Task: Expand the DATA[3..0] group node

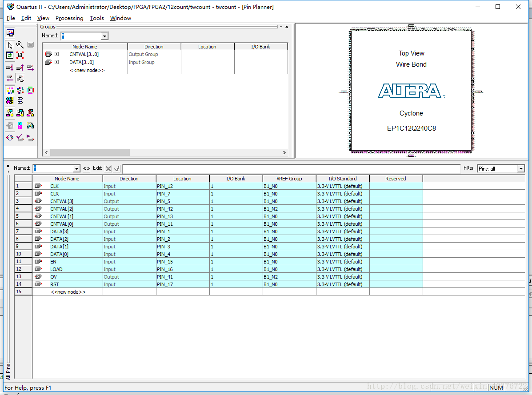Action: 56,62
